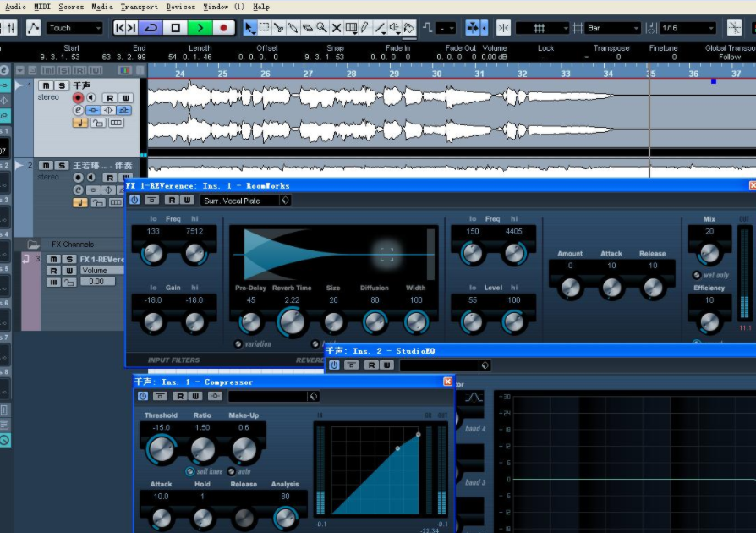The width and height of the screenshot is (756, 533).
Task: Enable auto make-up in Compressor
Action: (x=232, y=472)
